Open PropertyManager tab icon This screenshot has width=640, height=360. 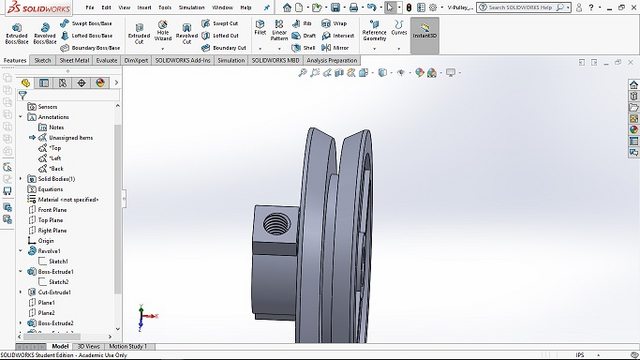[44, 83]
